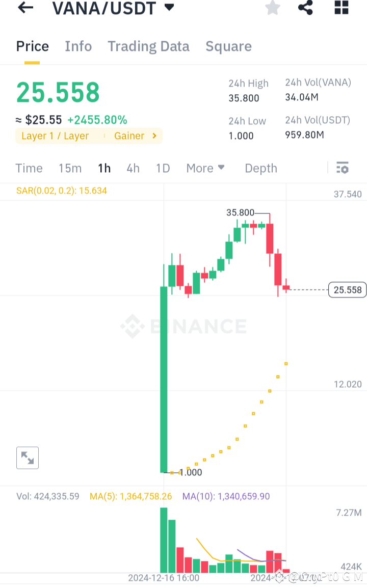
Task: Star VANA/USDT as a favorite
Action: tap(272, 8)
